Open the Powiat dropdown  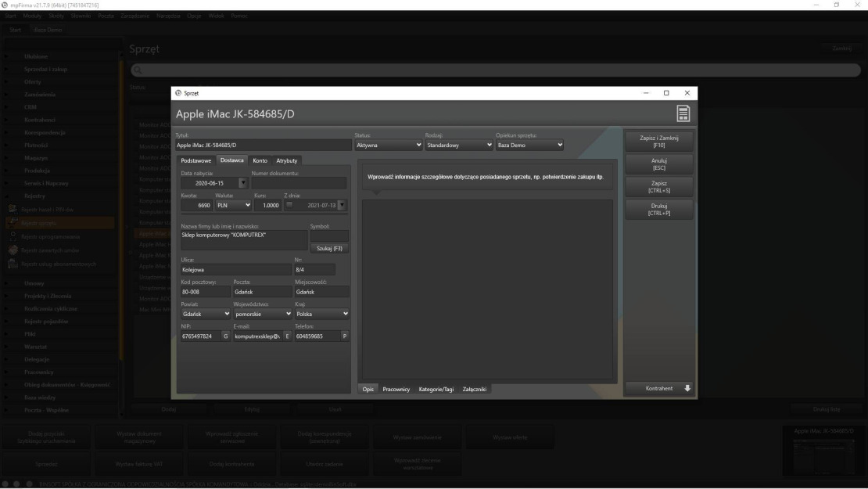tap(206, 314)
